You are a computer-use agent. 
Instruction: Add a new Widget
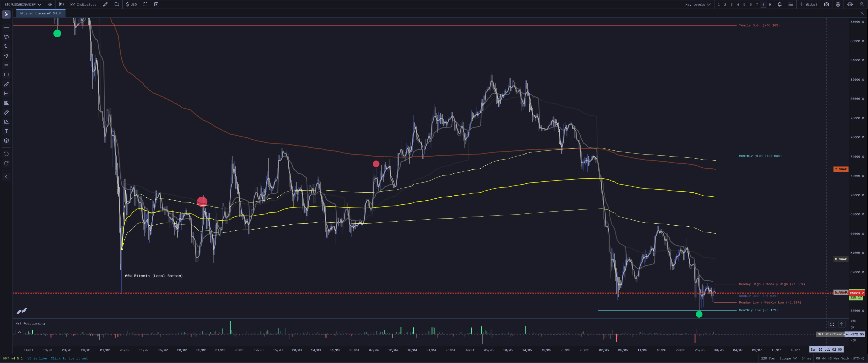808,4
